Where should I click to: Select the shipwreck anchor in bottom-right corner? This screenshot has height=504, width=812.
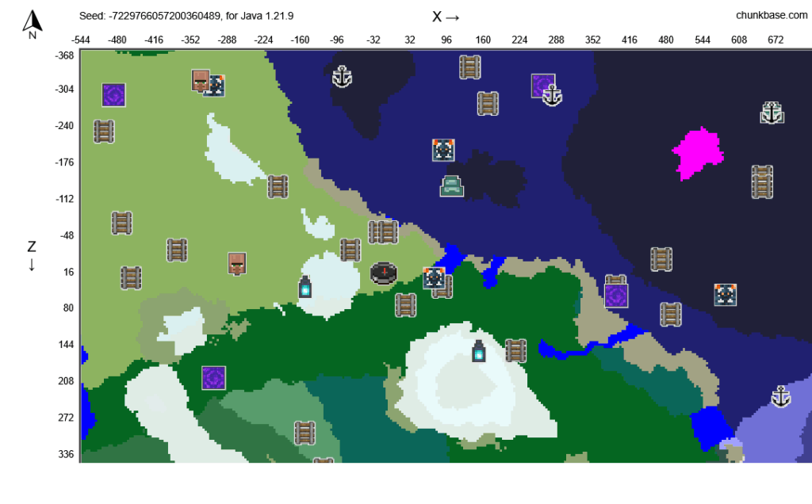coord(781,397)
